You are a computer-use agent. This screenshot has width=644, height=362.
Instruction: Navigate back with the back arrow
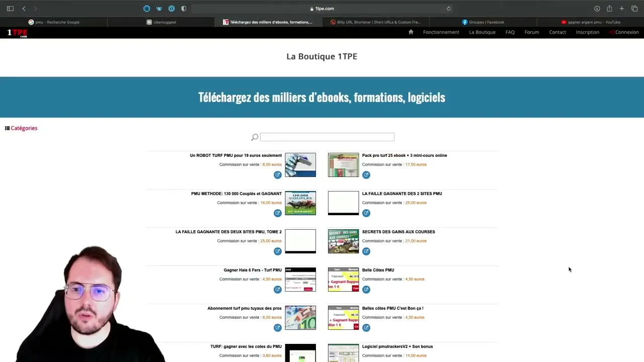coord(24,9)
